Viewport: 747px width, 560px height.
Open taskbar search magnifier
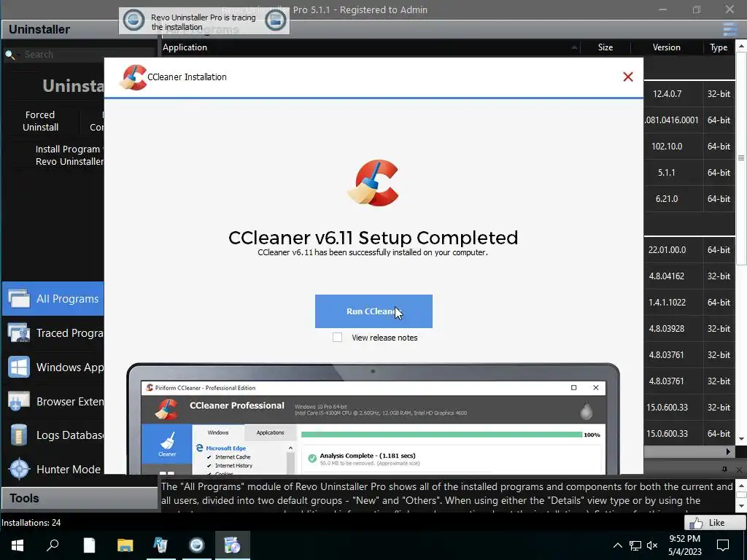(53, 545)
